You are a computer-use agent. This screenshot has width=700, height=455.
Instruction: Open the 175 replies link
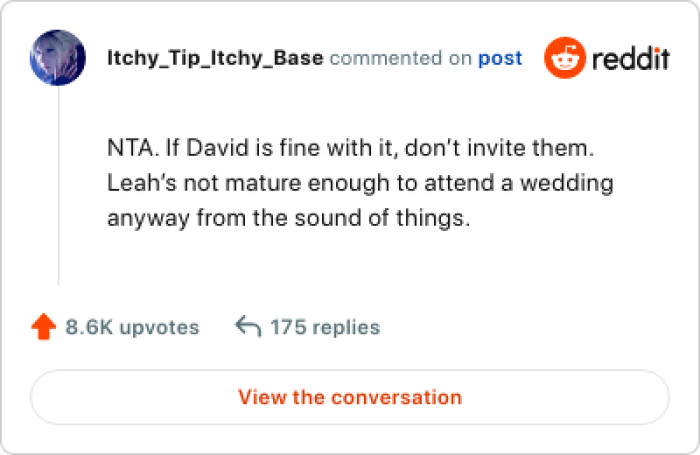[322, 327]
